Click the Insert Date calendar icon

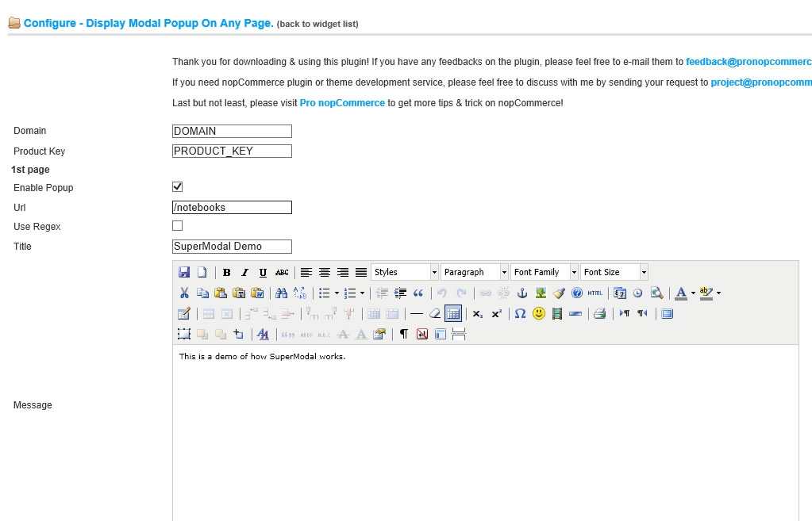[x=619, y=293]
